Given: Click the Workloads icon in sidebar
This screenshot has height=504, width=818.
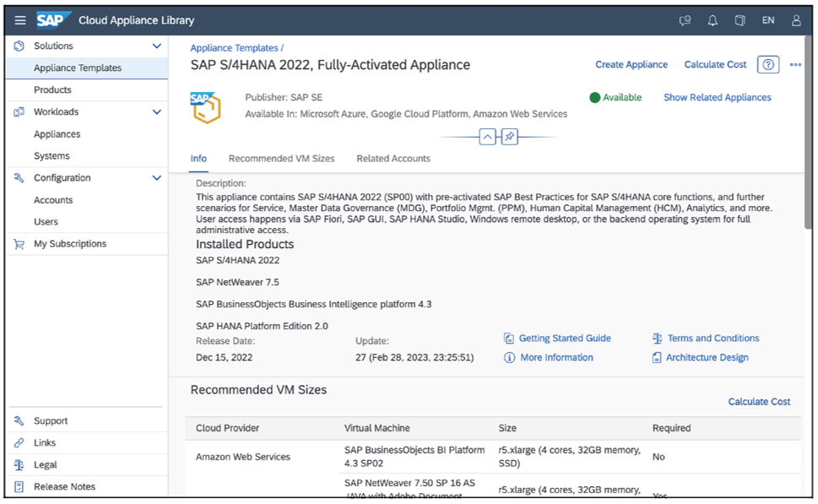Looking at the screenshot, I should [x=19, y=111].
